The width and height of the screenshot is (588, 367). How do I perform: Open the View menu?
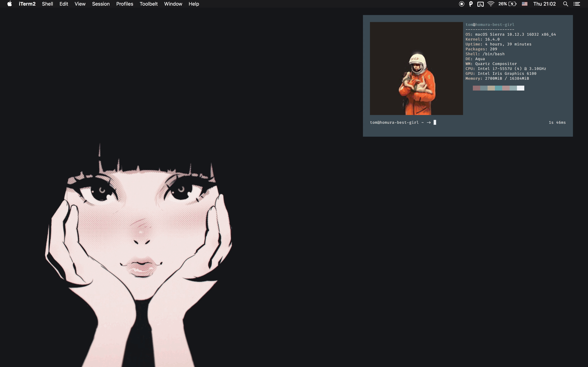tap(80, 4)
